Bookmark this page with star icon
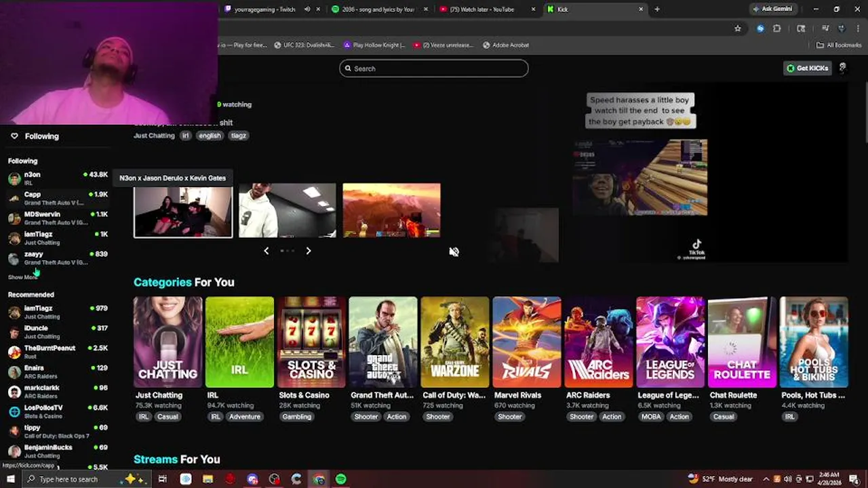Image resolution: width=868 pixels, height=488 pixels. tap(738, 28)
